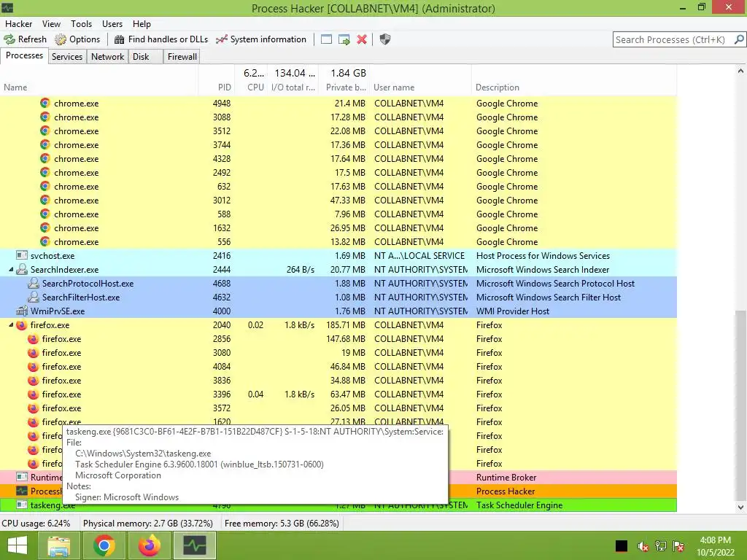Select firefox.exe with PID 2856
This screenshot has width=747, height=560.
point(338,339)
